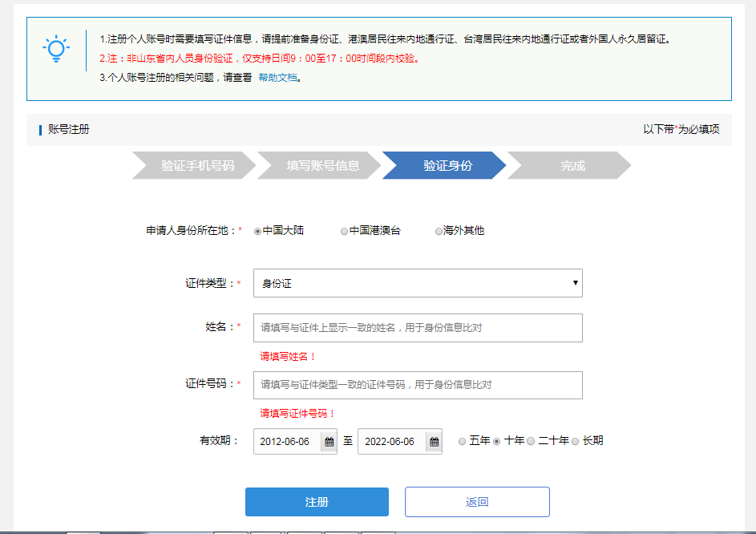Image resolution: width=756 pixels, height=534 pixels.
Task: Click the 返回 return button
Action: [x=477, y=501]
